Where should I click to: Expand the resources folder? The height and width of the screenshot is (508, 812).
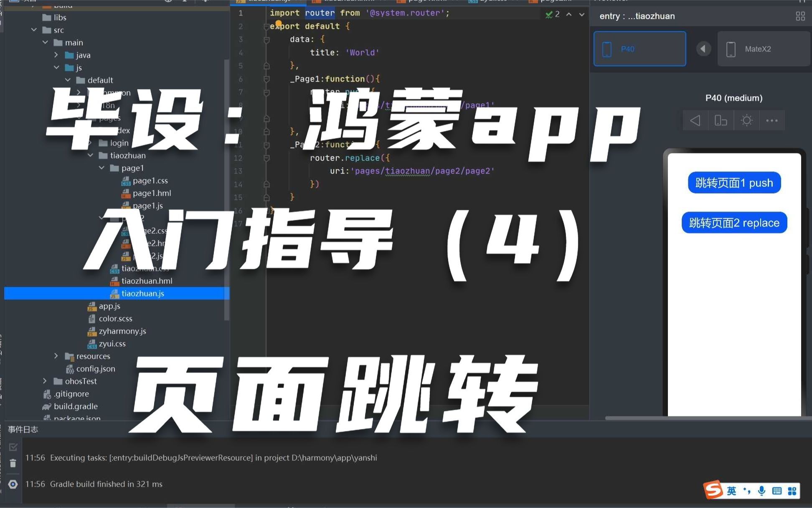[x=56, y=356]
